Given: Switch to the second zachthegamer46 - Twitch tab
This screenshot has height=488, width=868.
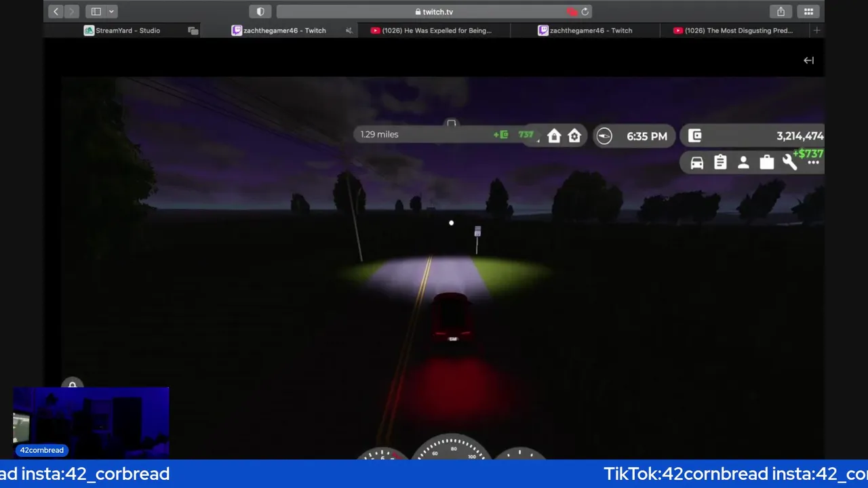Looking at the screenshot, I should click(x=585, y=30).
